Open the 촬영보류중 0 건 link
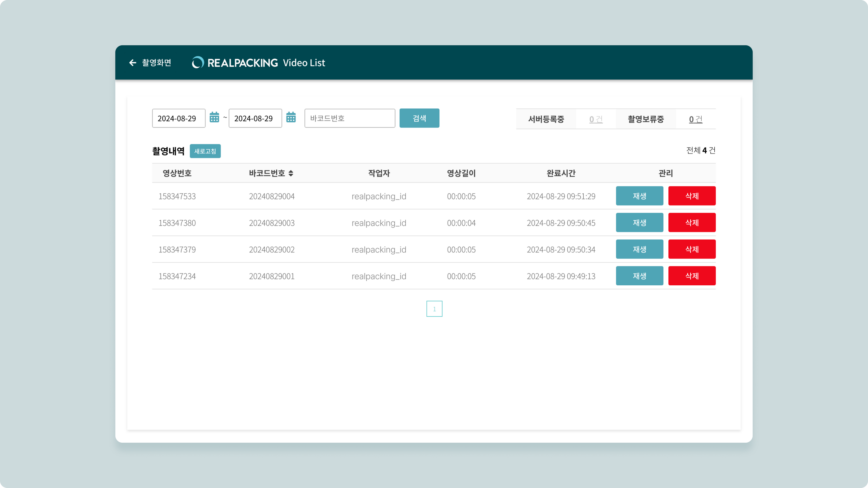This screenshot has width=868, height=488. coord(695,119)
